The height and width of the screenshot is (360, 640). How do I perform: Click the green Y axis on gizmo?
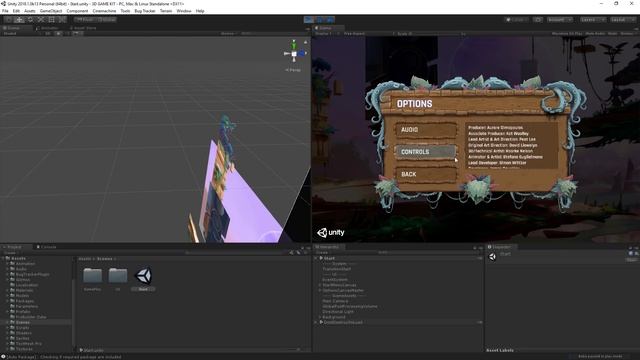tap(294, 44)
